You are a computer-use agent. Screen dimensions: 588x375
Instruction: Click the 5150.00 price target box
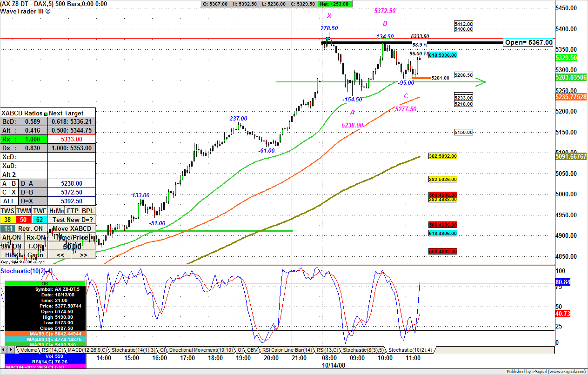click(x=463, y=133)
